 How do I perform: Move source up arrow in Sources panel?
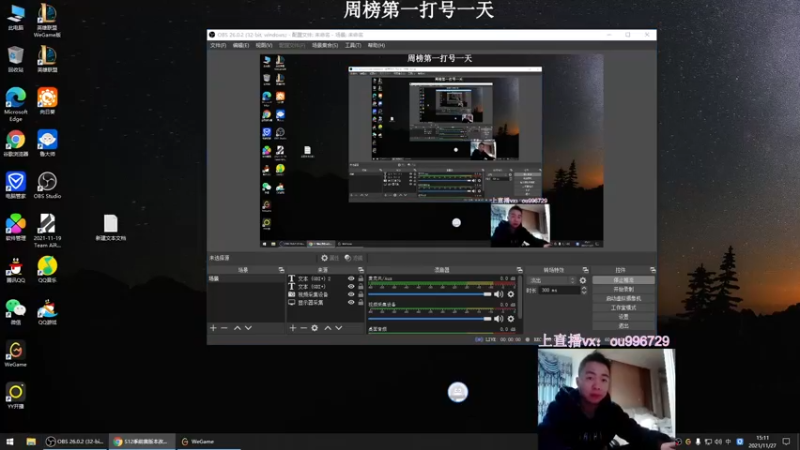[328, 328]
